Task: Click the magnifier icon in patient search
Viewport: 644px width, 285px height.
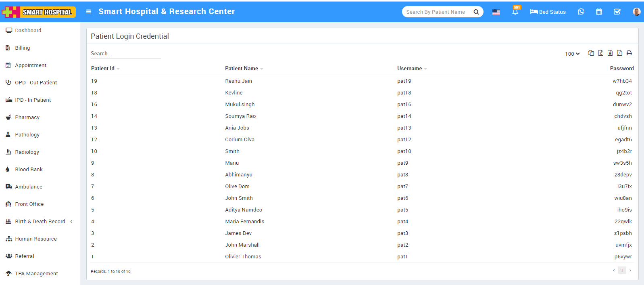Action: [x=476, y=12]
